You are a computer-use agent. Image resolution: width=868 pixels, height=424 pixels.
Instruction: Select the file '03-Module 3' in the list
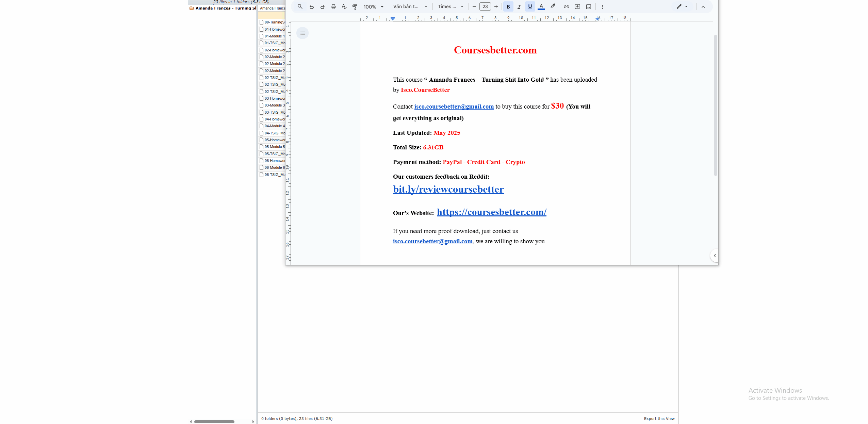pos(272,105)
